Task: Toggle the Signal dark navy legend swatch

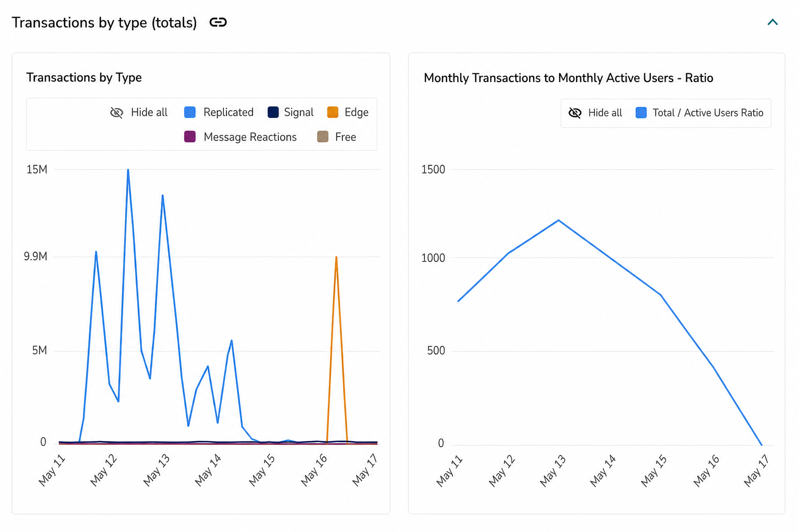Action: [x=273, y=112]
